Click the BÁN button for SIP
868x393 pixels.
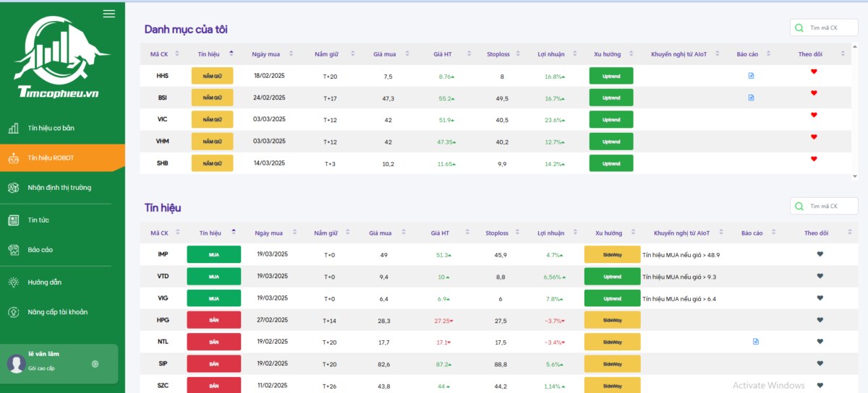click(x=213, y=363)
